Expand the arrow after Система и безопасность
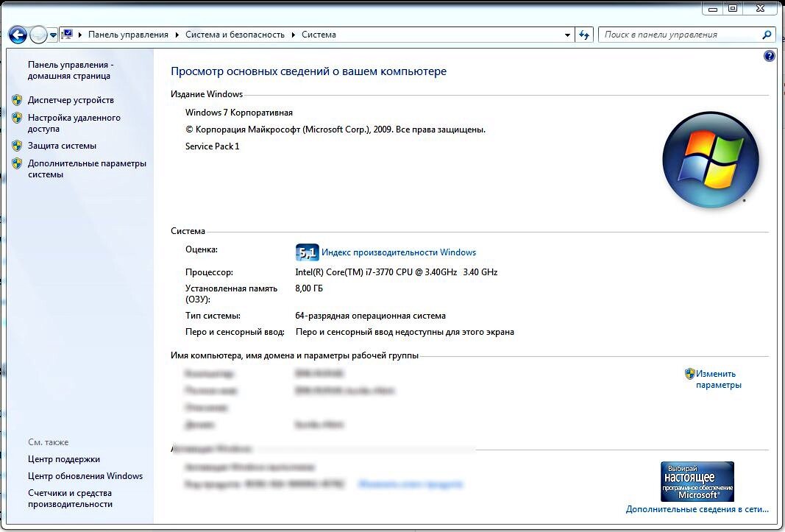Screen dimensions: 785x532 [x=294, y=35]
